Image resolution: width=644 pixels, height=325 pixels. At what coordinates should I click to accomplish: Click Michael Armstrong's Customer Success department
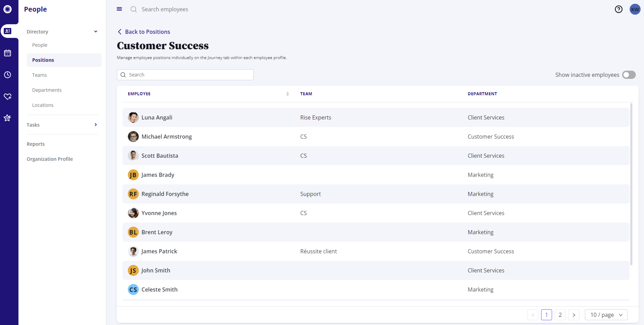[x=491, y=137]
